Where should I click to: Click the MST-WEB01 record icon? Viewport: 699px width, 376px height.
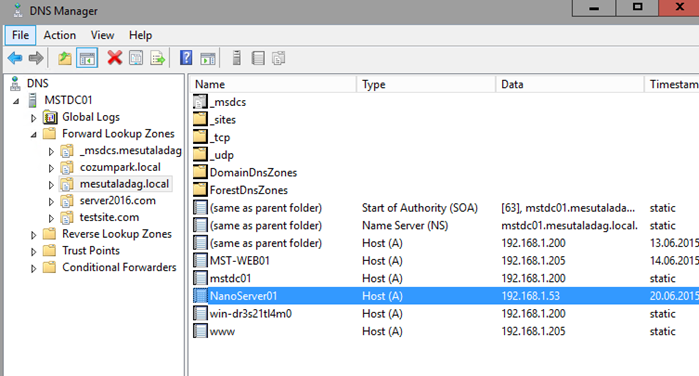(200, 260)
